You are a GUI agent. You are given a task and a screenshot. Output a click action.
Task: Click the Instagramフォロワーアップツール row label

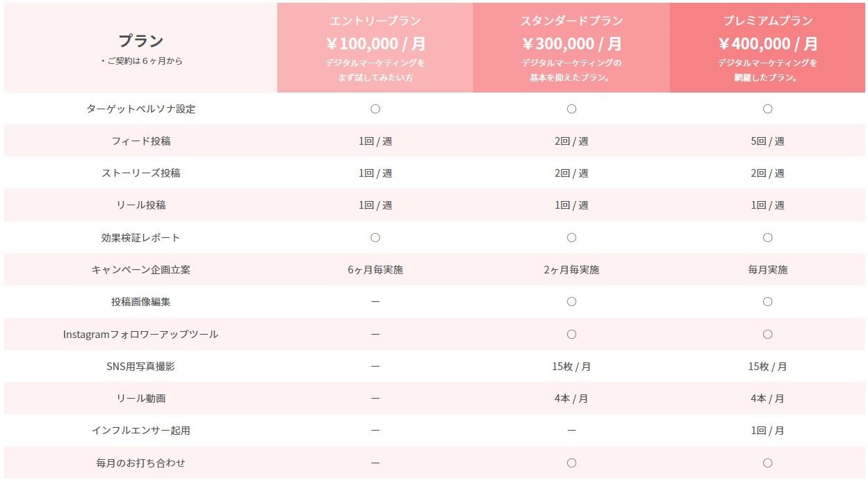140,335
